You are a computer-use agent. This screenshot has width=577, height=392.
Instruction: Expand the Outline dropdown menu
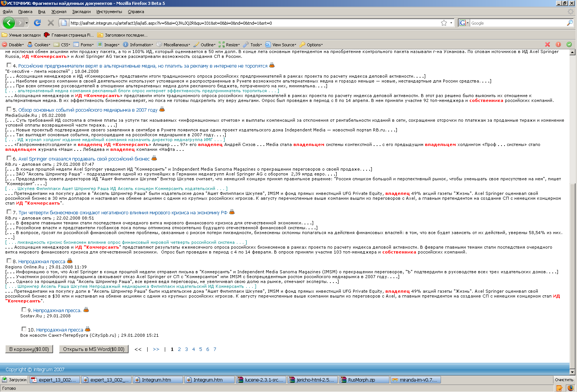pos(205,44)
